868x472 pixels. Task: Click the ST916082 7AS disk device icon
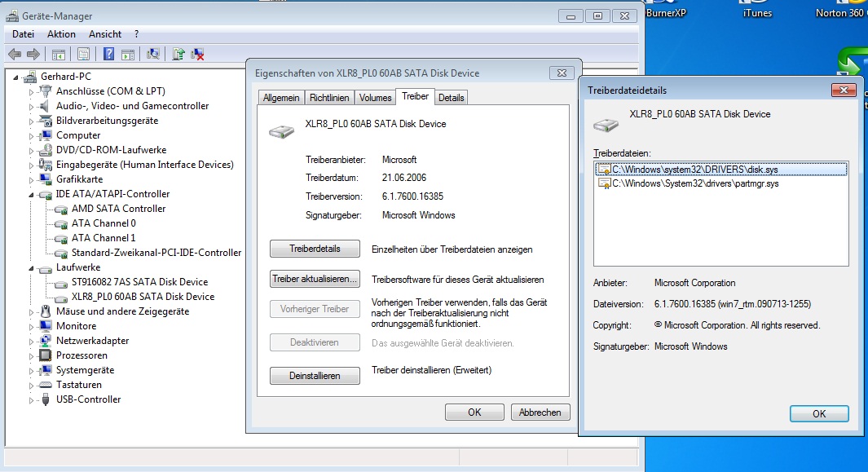click(x=61, y=283)
